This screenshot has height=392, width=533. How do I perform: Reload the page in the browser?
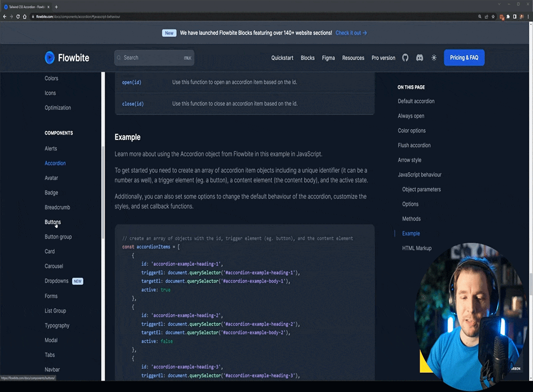18,16
